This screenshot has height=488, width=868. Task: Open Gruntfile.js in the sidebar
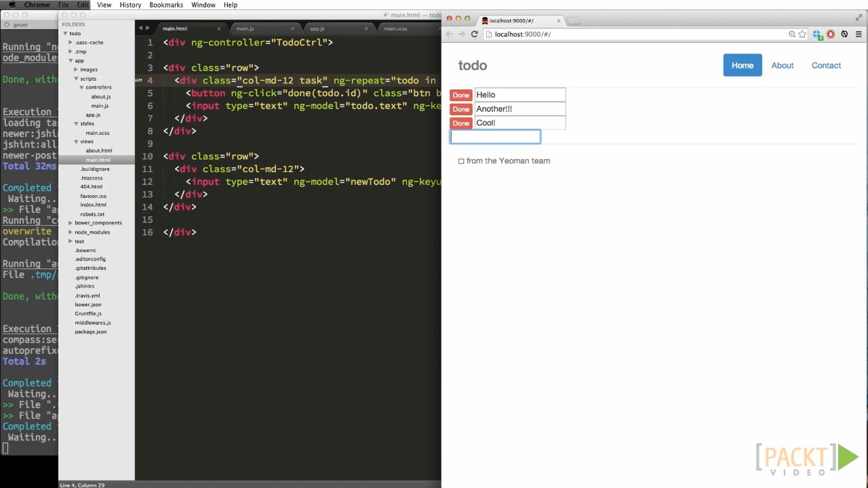[x=88, y=314]
